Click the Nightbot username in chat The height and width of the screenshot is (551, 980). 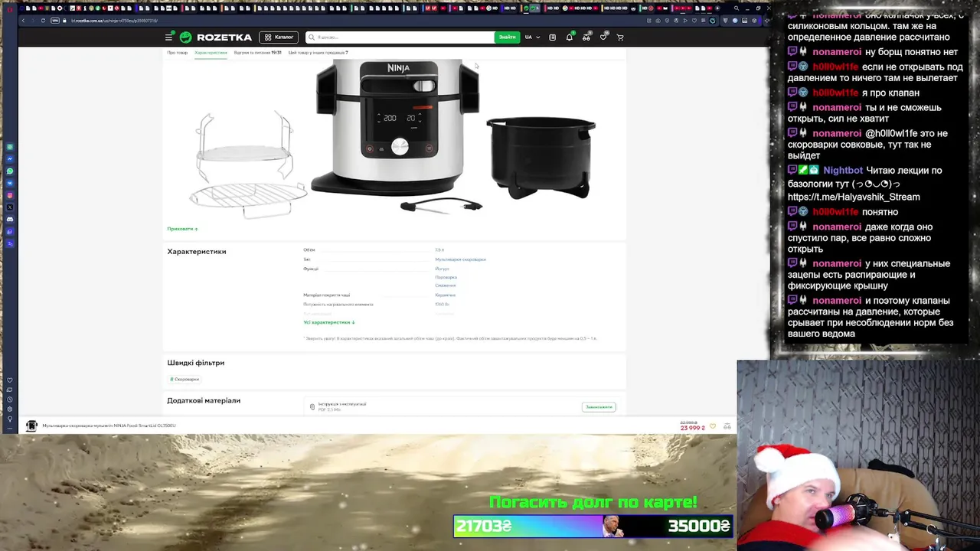(843, 171)
